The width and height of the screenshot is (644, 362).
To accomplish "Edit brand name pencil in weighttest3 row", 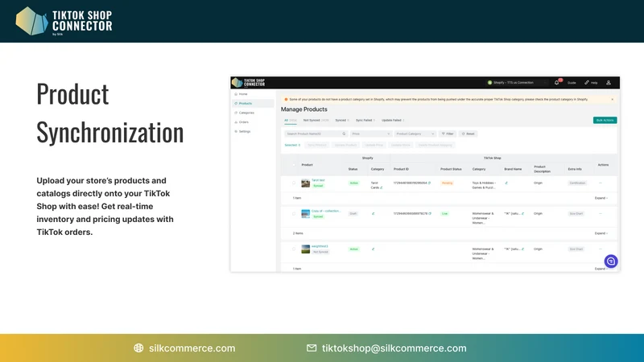I will [522, 249].
